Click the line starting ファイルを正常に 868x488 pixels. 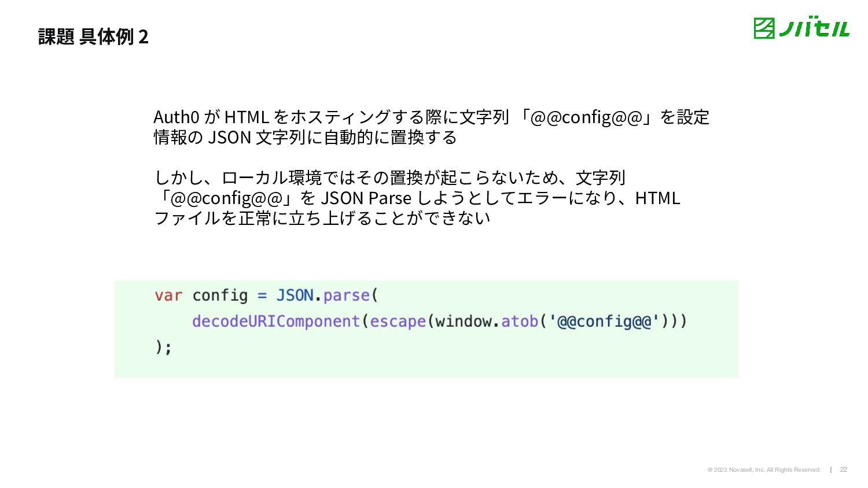[322, 218]
